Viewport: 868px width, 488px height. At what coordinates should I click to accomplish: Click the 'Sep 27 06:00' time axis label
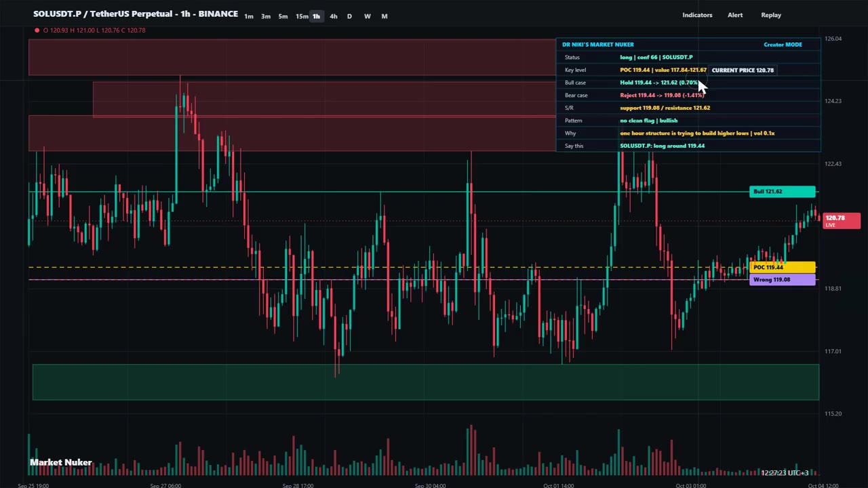click(x=165, y=485)
